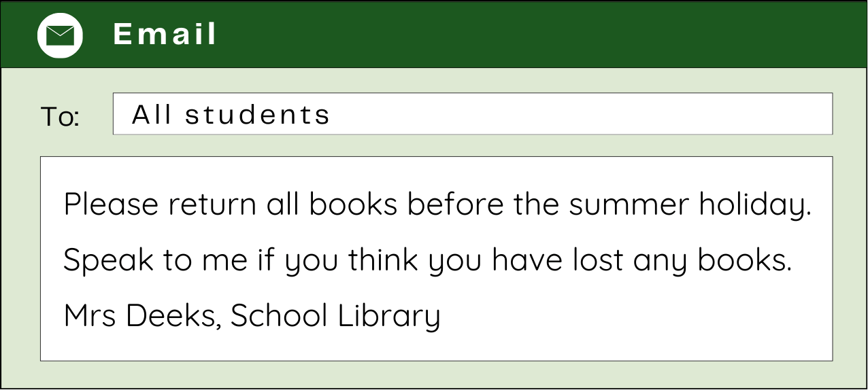Click the Email header title
Viewport: 868px width, 390px height.
165,35
